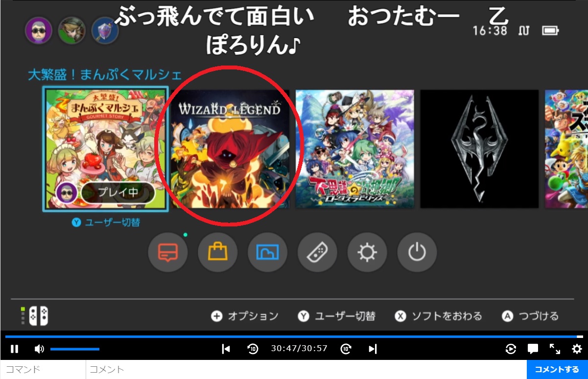Click the 16:38 clock display
This screenshot has height=379, width=588.
pyautogui.click(x=490, y=31)
